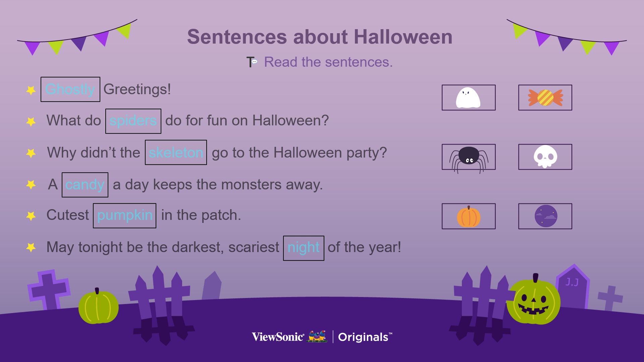The width and height of the screenshot is (644, 362).
Task: Select the 'candy' answer box
Action: pyautogui.click(x=85, y=185)
